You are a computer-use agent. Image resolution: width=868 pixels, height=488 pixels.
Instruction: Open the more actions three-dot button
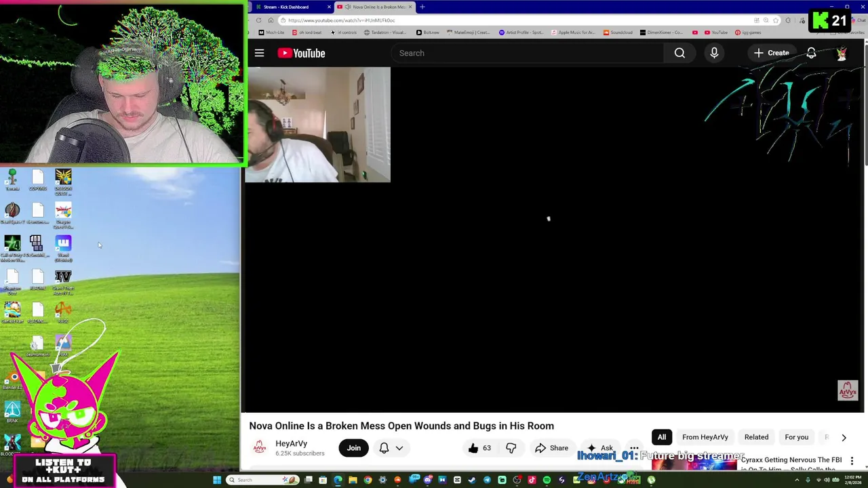tap(634, 448)
